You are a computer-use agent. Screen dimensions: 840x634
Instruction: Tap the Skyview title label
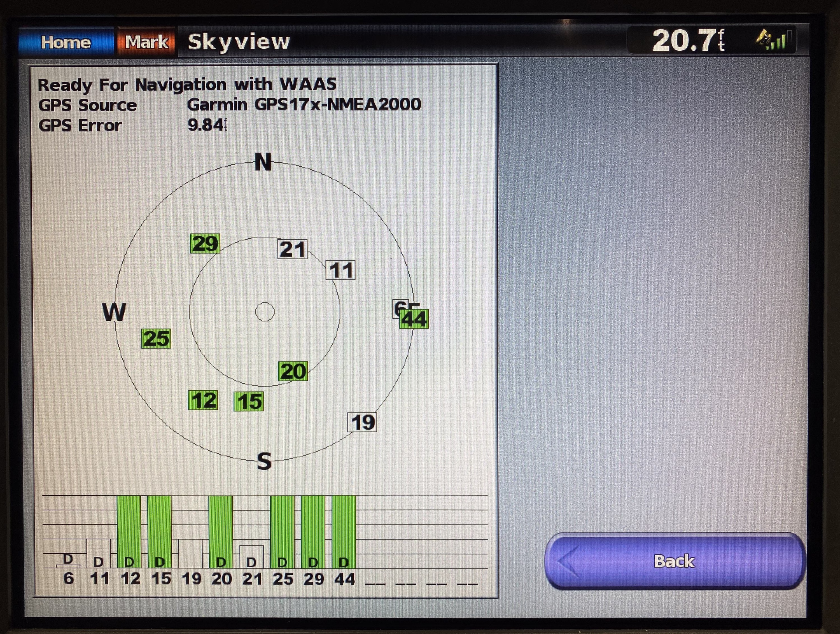[239, 42]
